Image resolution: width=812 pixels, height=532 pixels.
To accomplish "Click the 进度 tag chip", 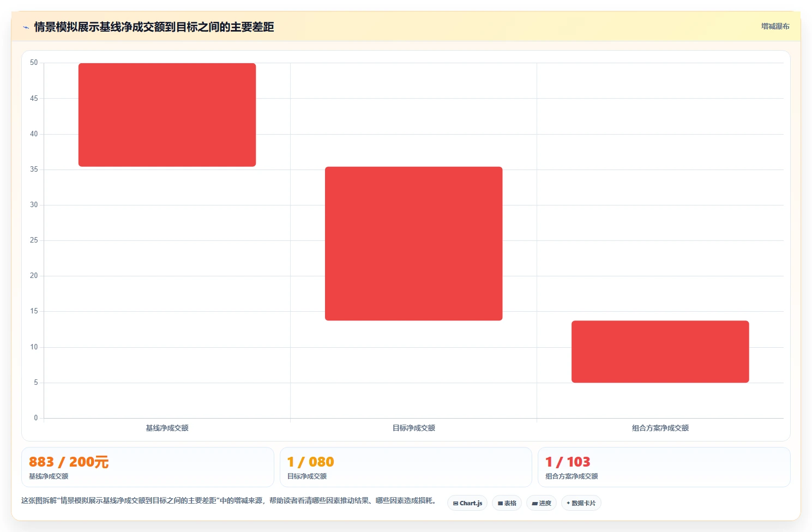I will tap(541, 503).
